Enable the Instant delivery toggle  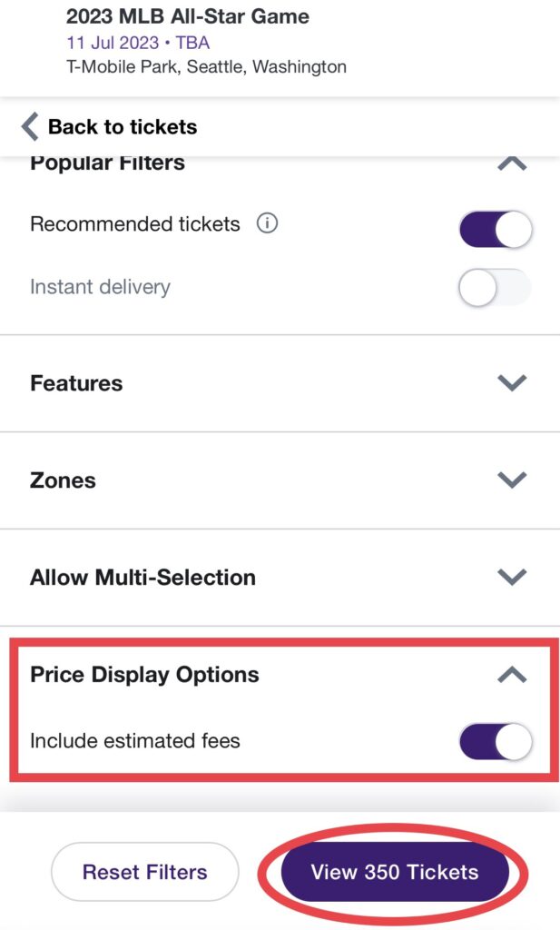coord(495,289)
